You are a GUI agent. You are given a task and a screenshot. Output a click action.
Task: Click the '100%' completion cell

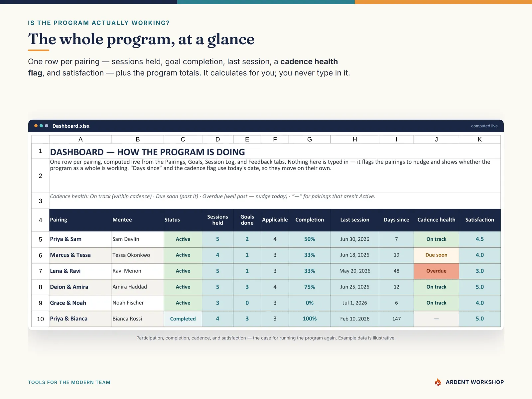click(x=310, y=319)
